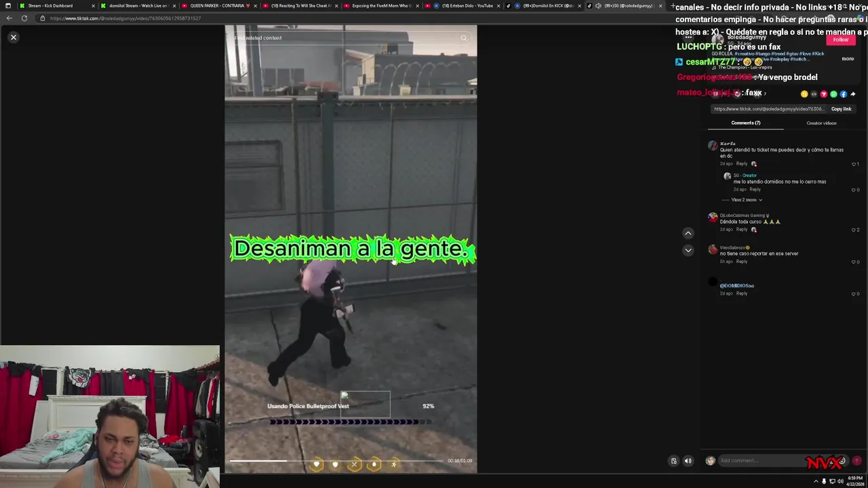Reply to Xarla's comment
This screenshot has height=488, width=868.
(742, 163)
